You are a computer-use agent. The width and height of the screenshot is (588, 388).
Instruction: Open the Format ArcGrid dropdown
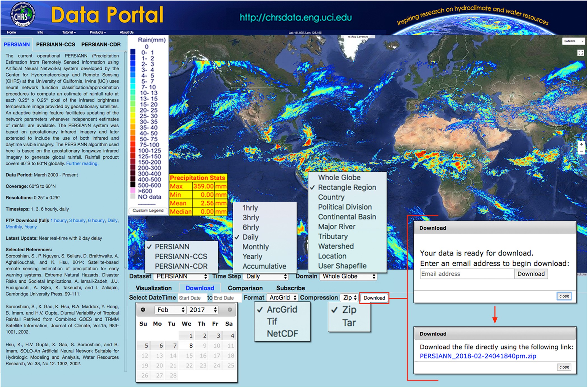click(282, 298)
